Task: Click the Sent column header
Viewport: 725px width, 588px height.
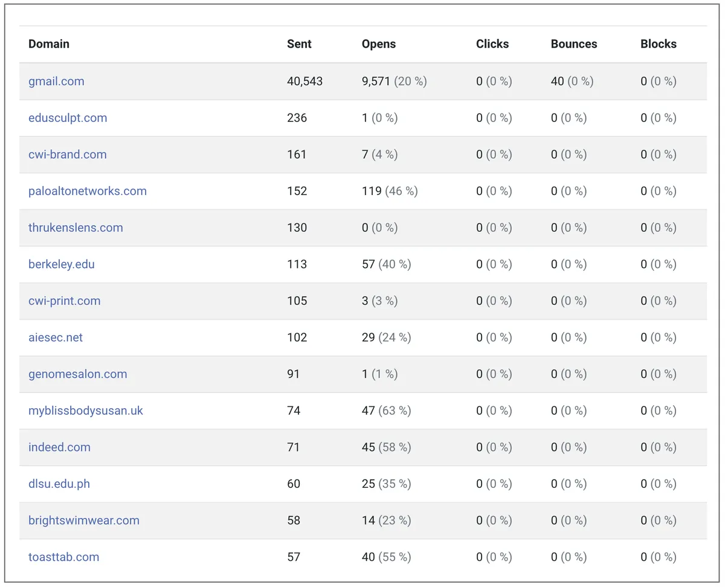Action: point(299,44)
